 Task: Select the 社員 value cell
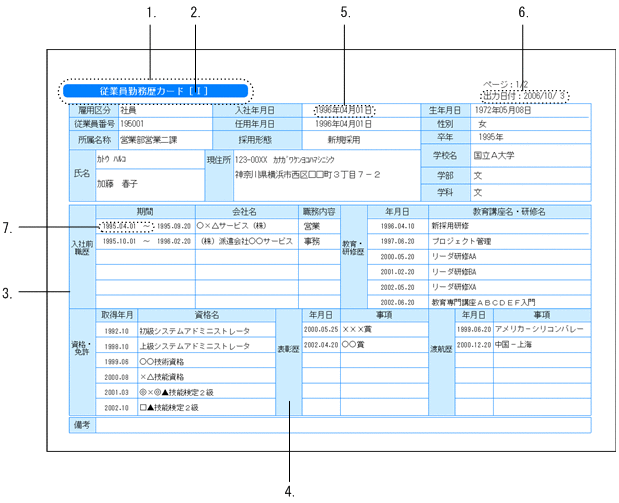(x=128, y=111)
